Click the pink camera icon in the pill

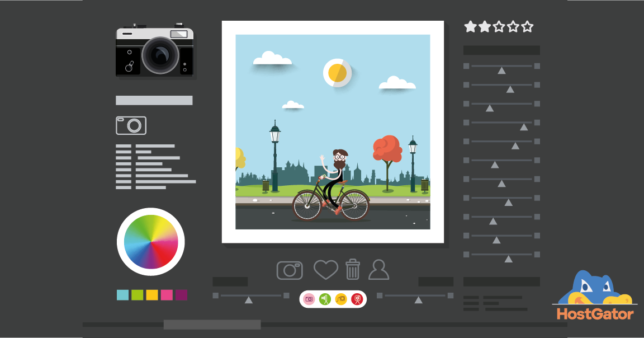(x=309, y=298)
